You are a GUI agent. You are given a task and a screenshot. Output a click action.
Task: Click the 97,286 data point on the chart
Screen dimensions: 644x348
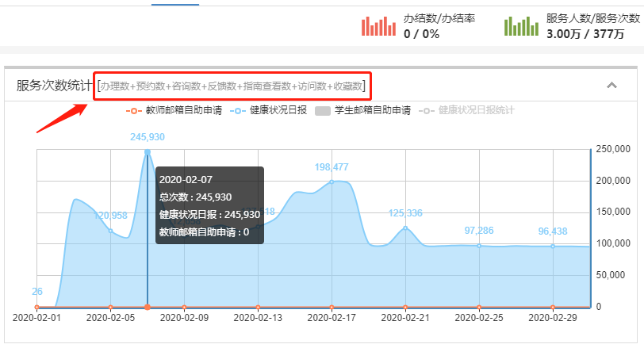[x=479, y=246]
